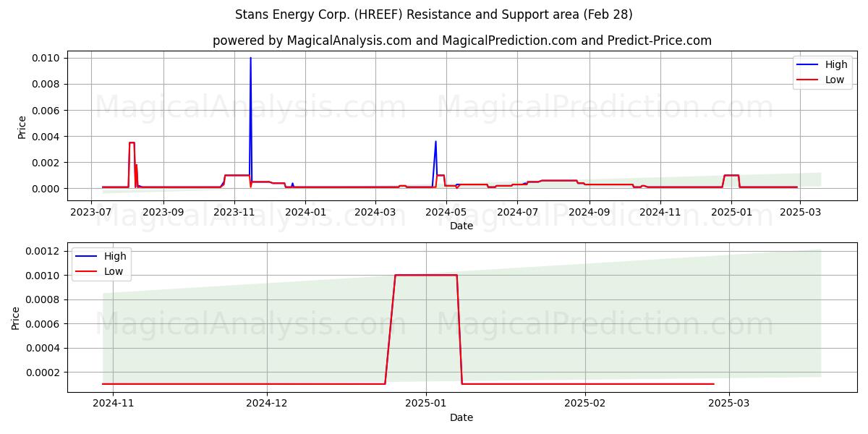Image resolution: width=868 pixels, height=434 pixels.
Task: Click the '0.002' price tick label
Action: [47, 163]
